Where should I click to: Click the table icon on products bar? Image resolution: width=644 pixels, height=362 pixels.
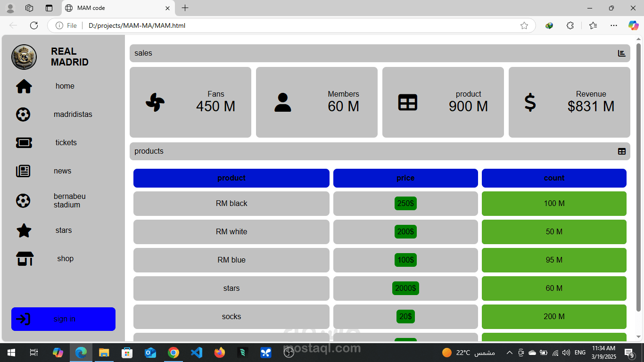[x=622, y=151]
